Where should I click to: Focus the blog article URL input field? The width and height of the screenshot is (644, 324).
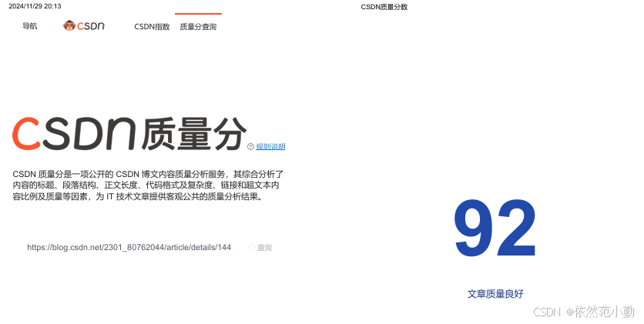129,247
